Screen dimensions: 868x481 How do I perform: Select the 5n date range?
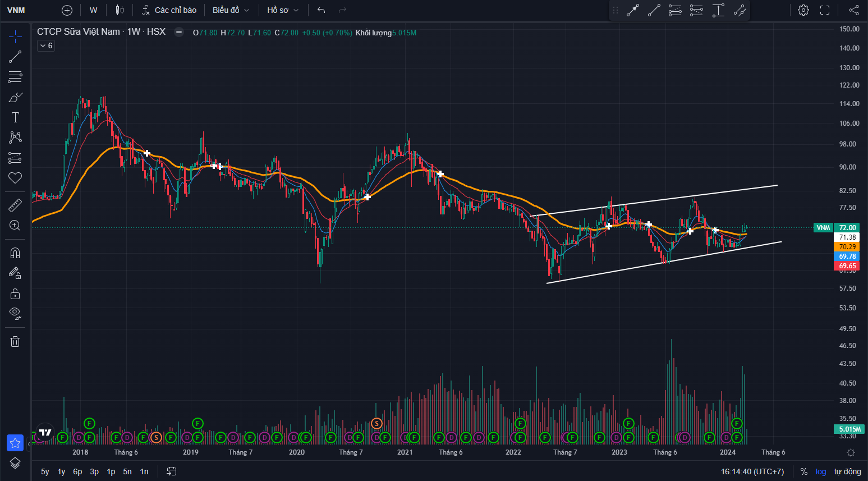point(127,471)
